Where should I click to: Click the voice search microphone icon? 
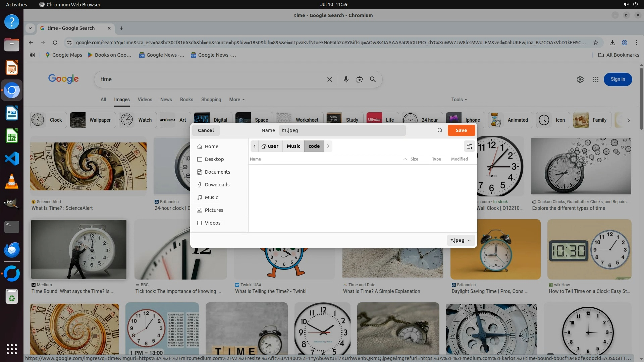[x=346, y=79]
